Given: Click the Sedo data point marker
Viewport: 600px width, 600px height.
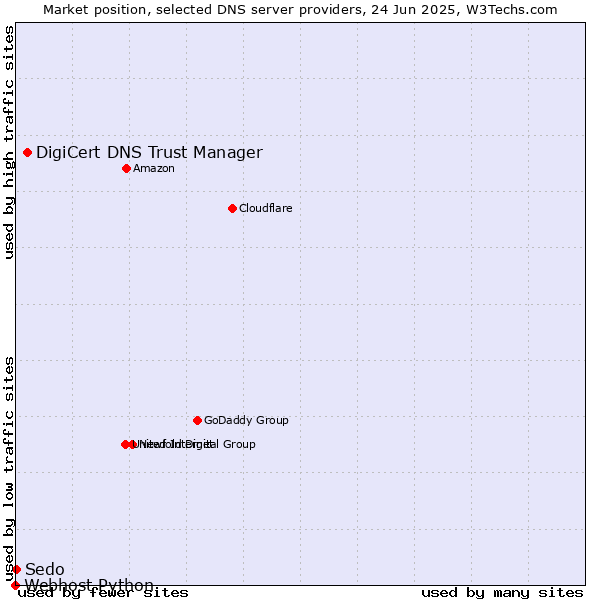Looking at the screenshot, I should (16, 569).
